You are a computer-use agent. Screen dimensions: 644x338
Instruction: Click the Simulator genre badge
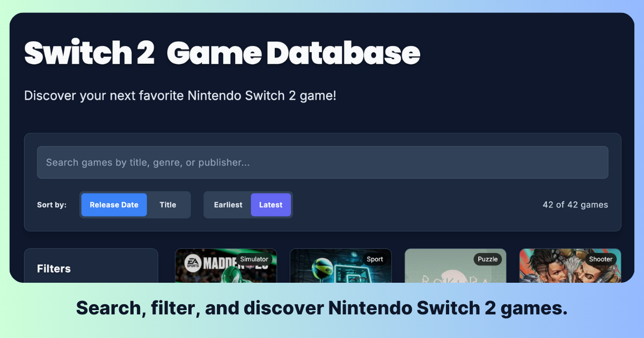tap(254, 259)
